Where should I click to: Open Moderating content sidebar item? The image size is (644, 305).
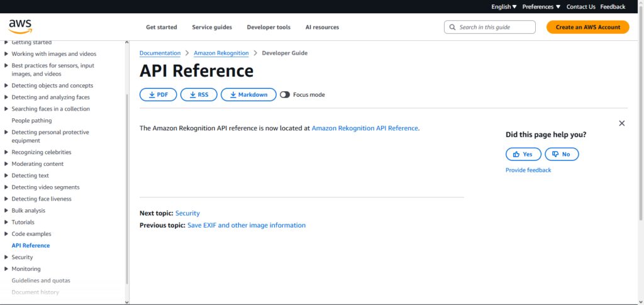point(38,164)
